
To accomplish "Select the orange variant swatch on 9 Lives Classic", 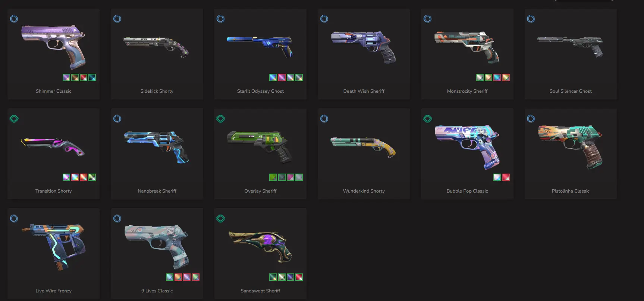I will click(x=178, y=277).
